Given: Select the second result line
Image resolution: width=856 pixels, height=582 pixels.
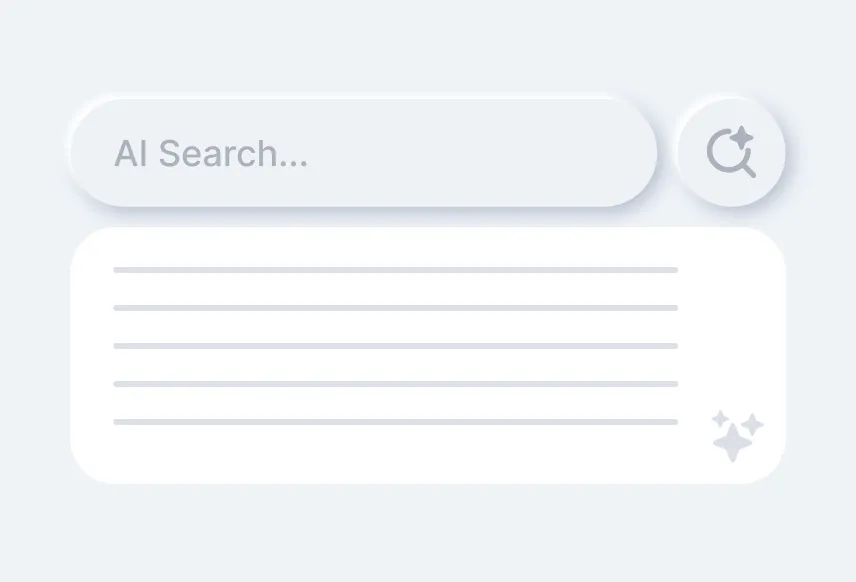Looking at the screenshot, I should [395, 308].
